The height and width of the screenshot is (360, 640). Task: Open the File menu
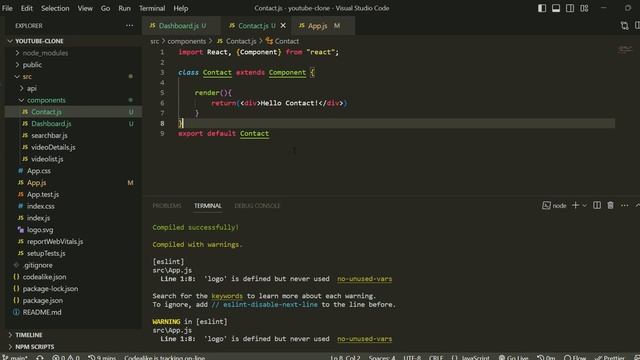[7, 8]
